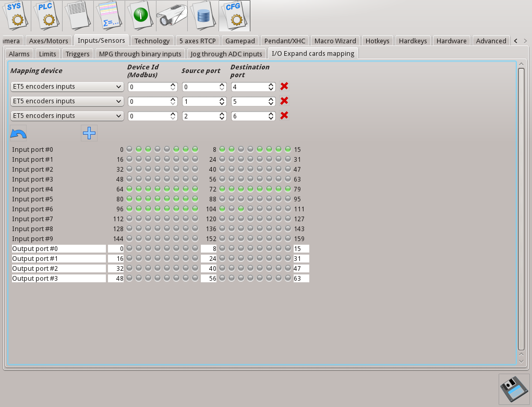Viewport: 532px width, 407px height.
Task: Switch to the Axes/Motors tab
Action: coord(49,41)
